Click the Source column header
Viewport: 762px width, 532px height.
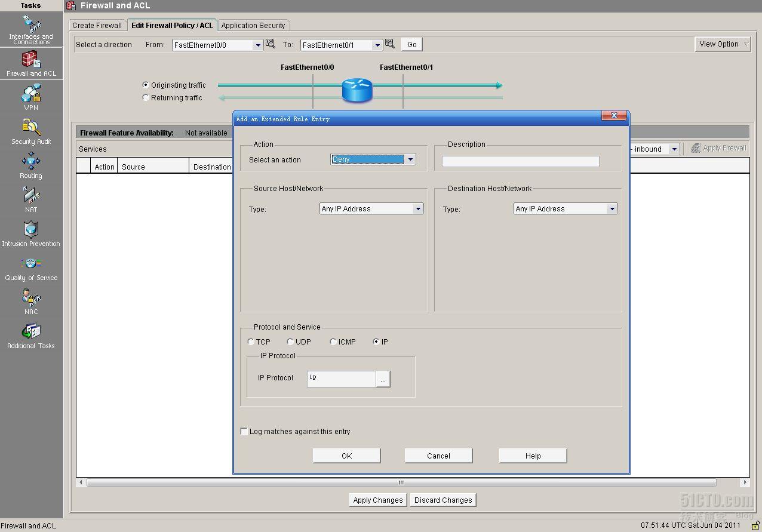(x=153, y=167)
